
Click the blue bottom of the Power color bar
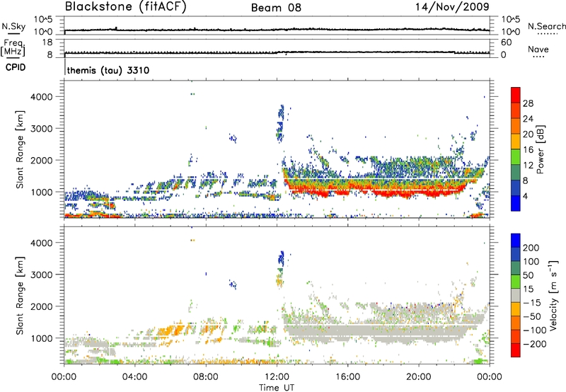pos(516,203)
